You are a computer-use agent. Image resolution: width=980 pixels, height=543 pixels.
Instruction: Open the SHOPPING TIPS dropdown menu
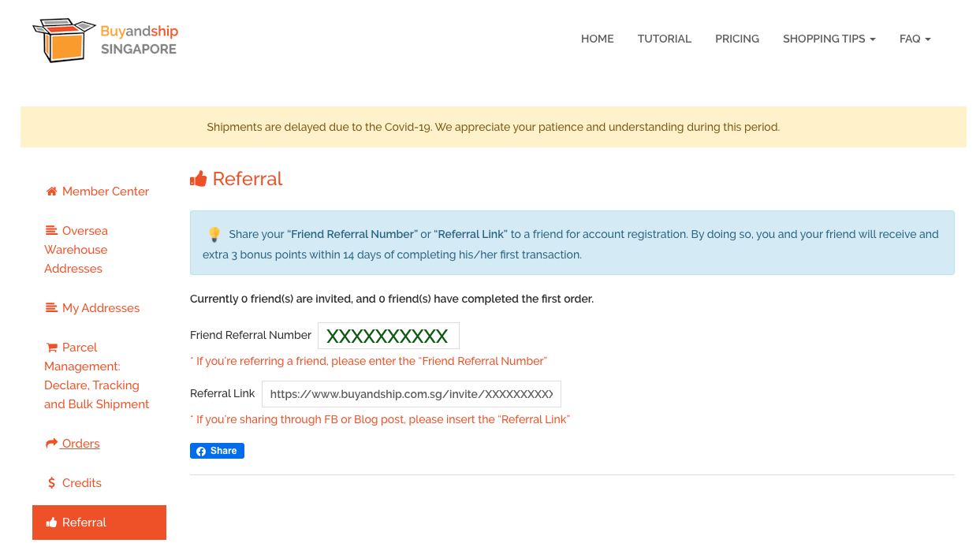click(x=829, y=39)
